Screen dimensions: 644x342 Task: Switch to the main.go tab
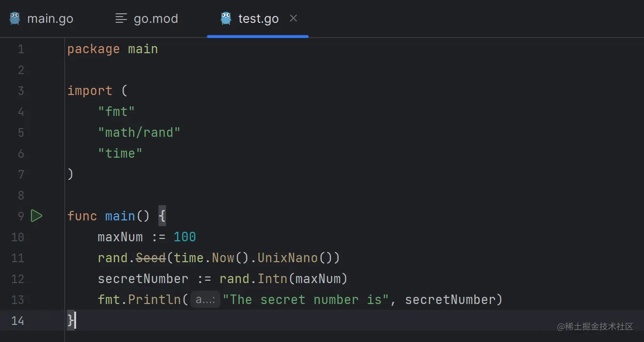pyautogui.click(x=50, y=19)
